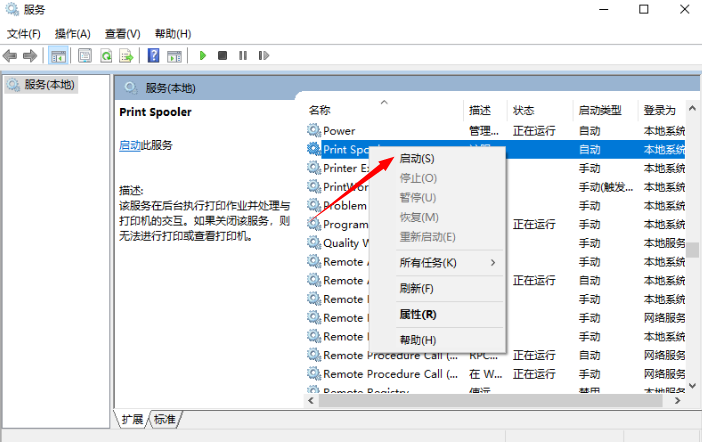Click the Back arrow toolbar icon
This screenshot has height=442, width=702.
[10, 56]
